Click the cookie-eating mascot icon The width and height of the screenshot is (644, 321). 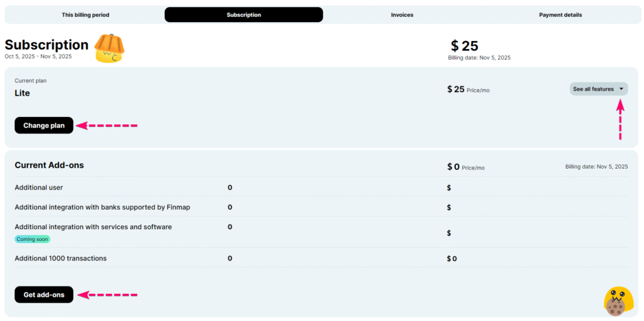[618, 301]
